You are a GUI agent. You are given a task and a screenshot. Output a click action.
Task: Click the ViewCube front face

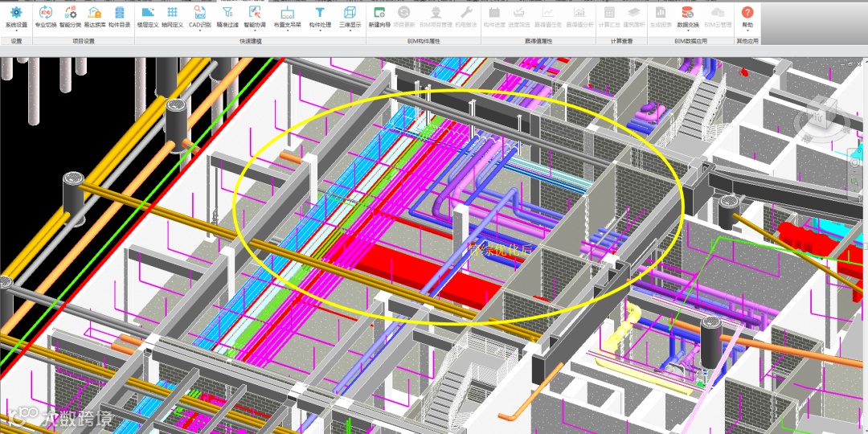pos(817,117)
